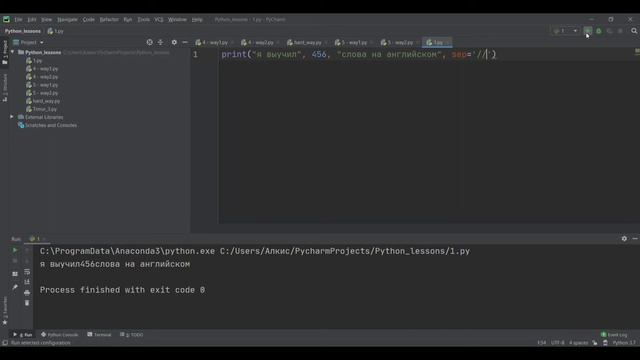Screen dimensions: 640x360
Task: Open Event Log from status bar
Action: click(x=614, y=335)
